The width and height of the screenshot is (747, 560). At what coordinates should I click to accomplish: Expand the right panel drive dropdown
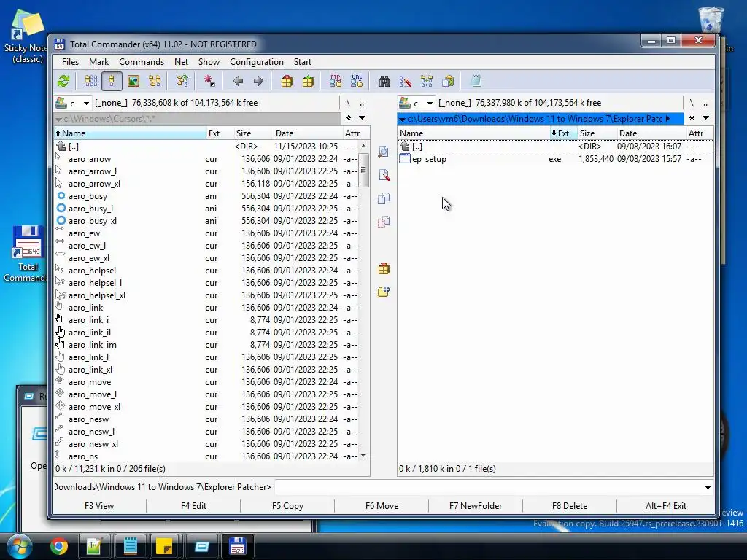430,103
